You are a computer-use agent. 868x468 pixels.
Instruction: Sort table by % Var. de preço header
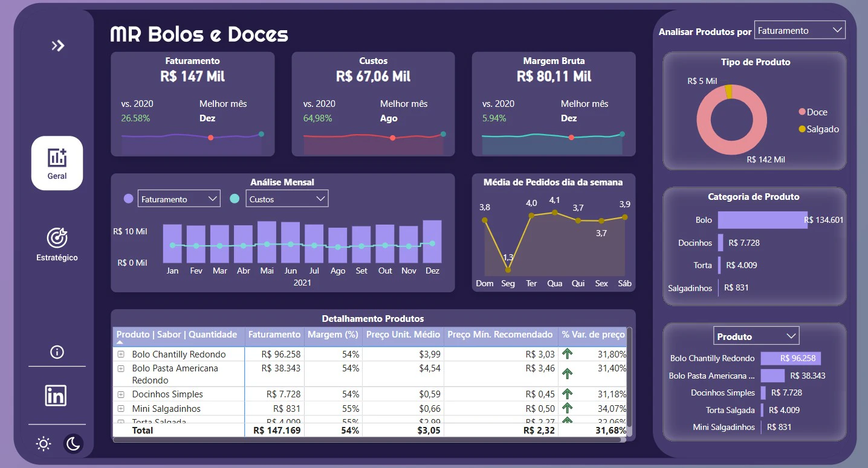[x=593, y=335]
